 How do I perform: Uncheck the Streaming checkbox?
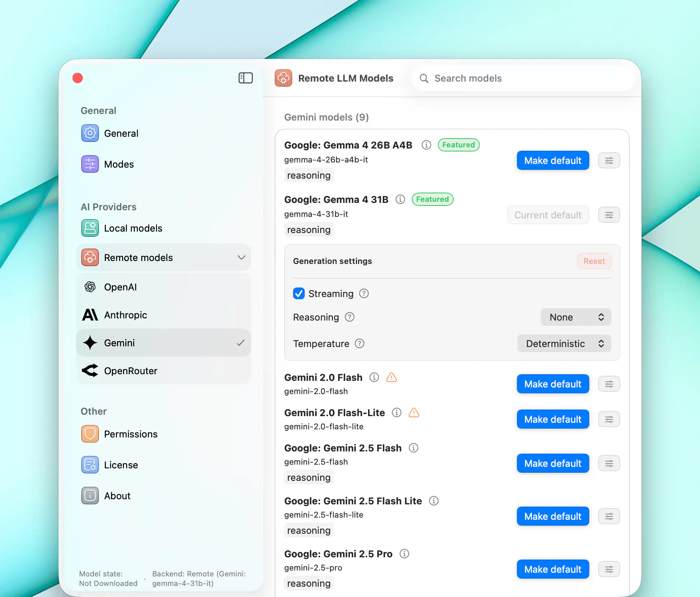tap(299, 293)
